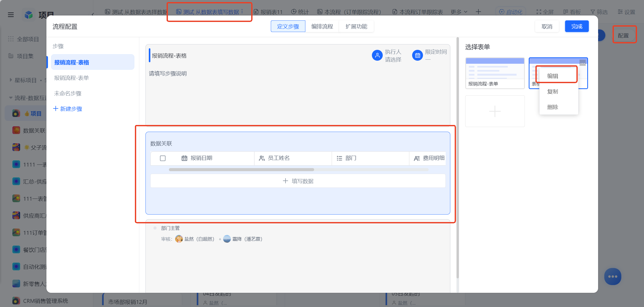Click the 自动化 automation button
This screenshot has height=307, width=644.
510,12
